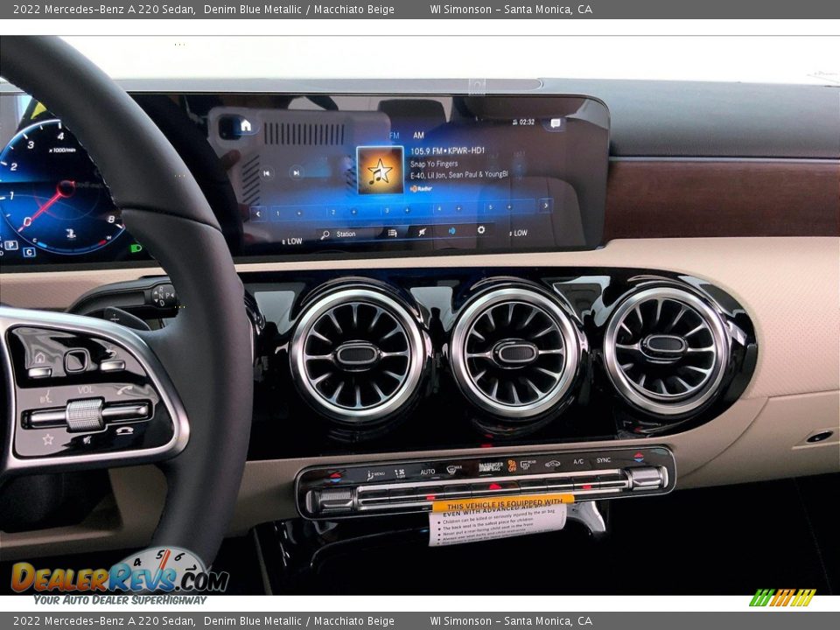Tap the center of the left air vent

(358, 355)
